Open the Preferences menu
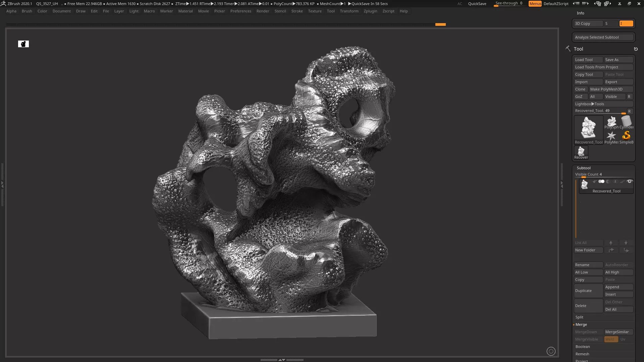Screen dimensions: 644x362 [240, 11]
